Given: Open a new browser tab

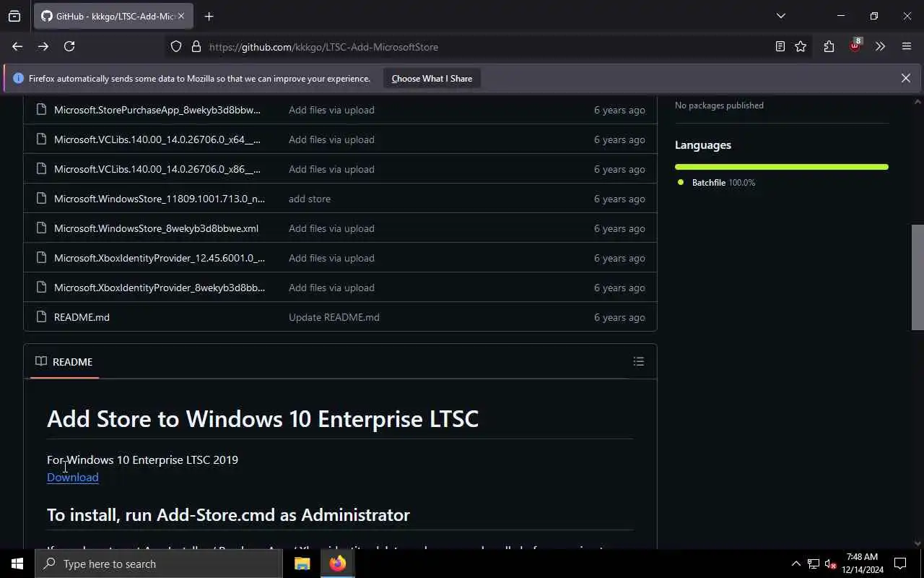Looking at the screenshot, I should [209, 16].
